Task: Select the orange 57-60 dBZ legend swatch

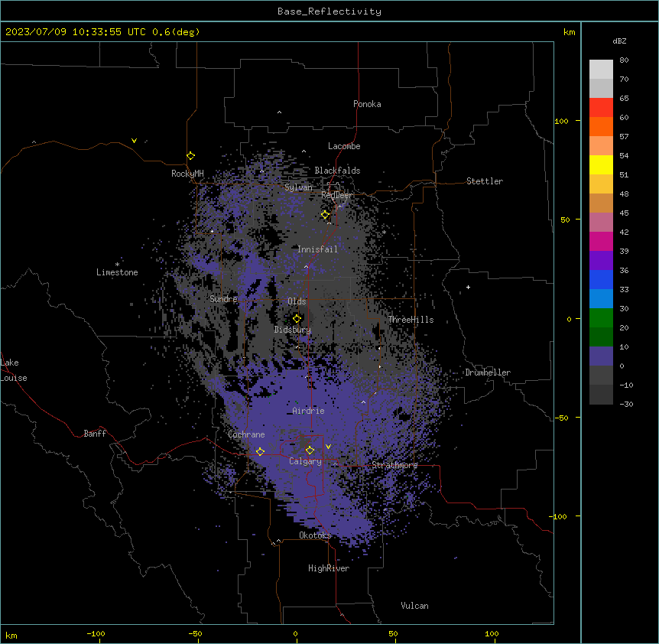Action: tap(601, 126)
